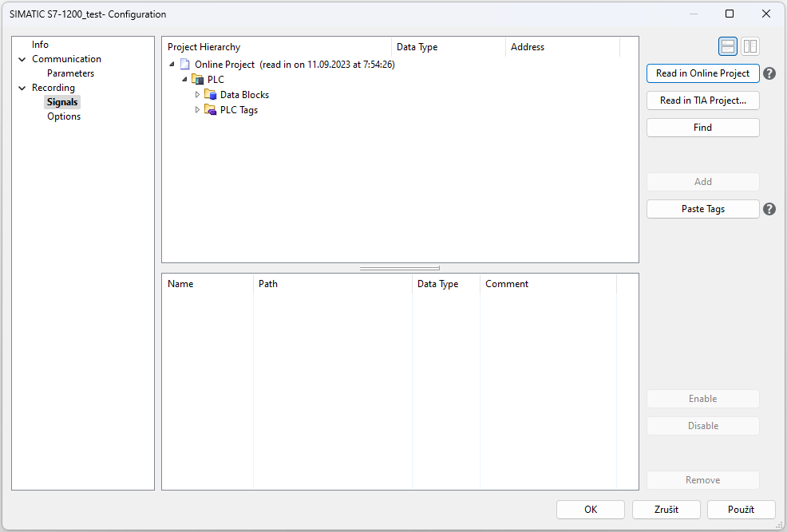Click the Online Project document icon
Viewport: 787px width, 532px height.
185,64
